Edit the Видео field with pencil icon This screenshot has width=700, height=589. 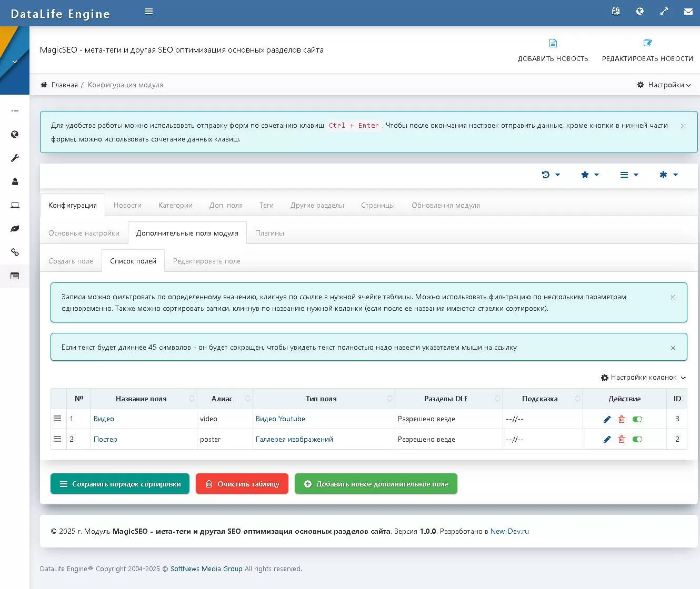click(x=607, y=419)
